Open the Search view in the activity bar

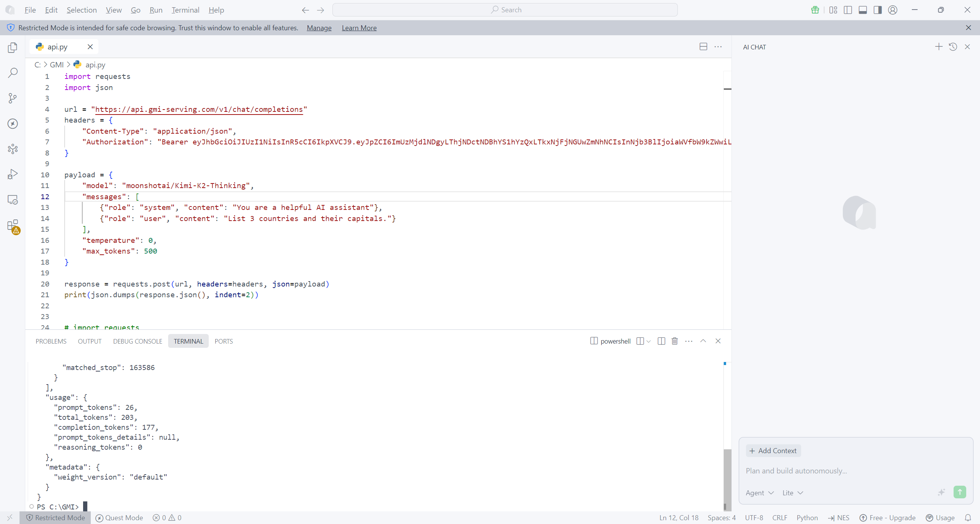[13, 73]
